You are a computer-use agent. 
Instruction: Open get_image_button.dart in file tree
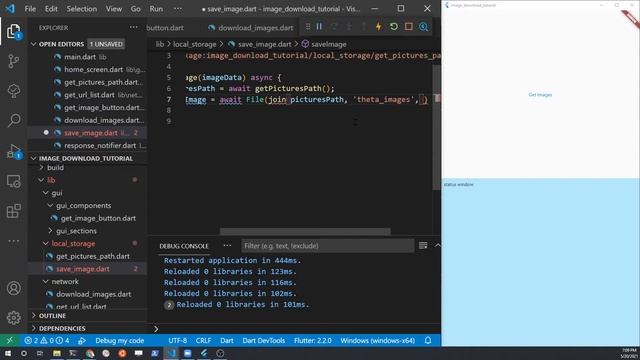(98, 218)
